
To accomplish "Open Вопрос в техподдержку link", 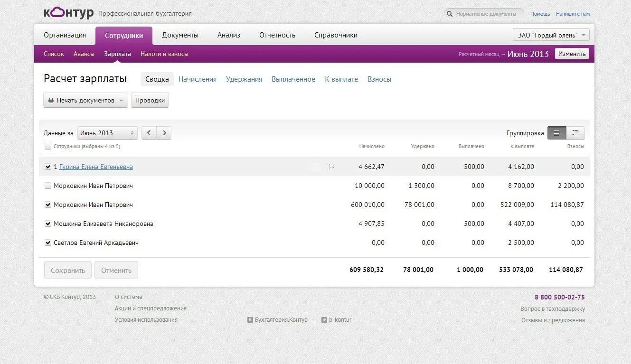I will (x=553, y=309).
